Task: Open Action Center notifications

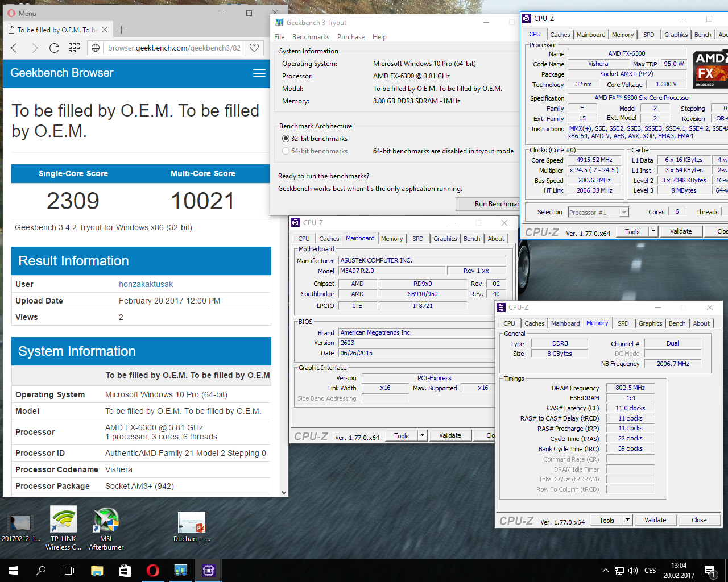Action: point(710,571)
